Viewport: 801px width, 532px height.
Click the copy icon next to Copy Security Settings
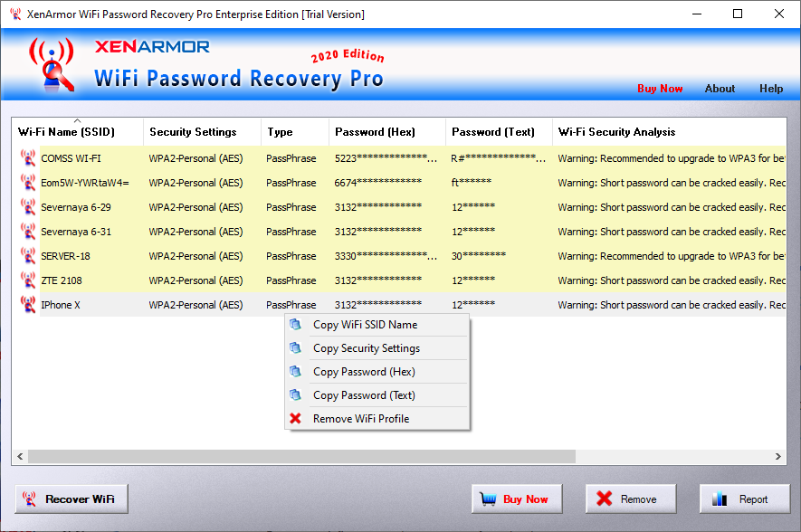tap(295, 347)
